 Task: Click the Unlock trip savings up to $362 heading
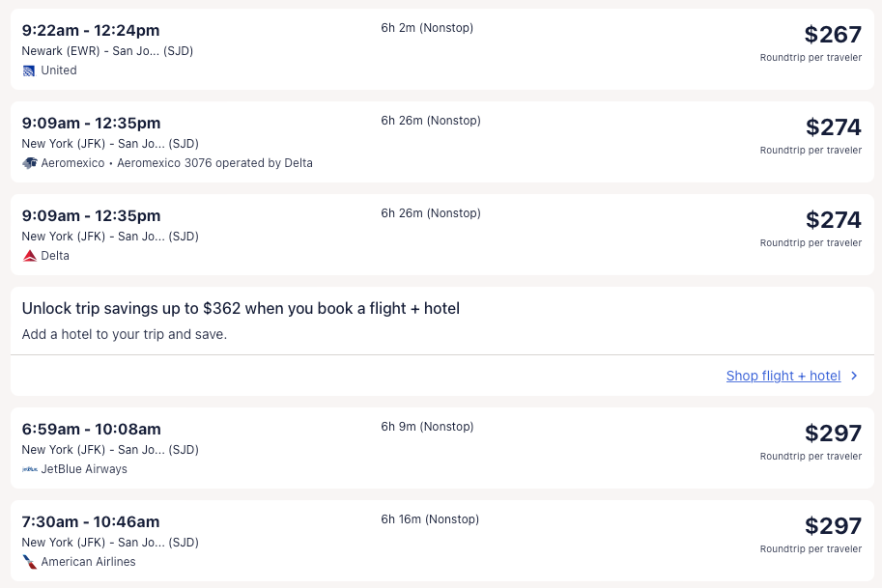click(x=241, y=309)
